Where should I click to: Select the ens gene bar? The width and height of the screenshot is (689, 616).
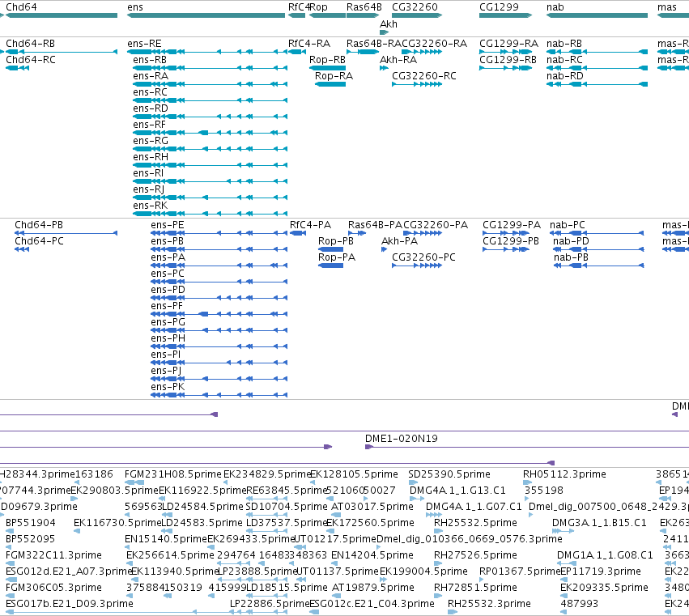click(x=206, y=16)
